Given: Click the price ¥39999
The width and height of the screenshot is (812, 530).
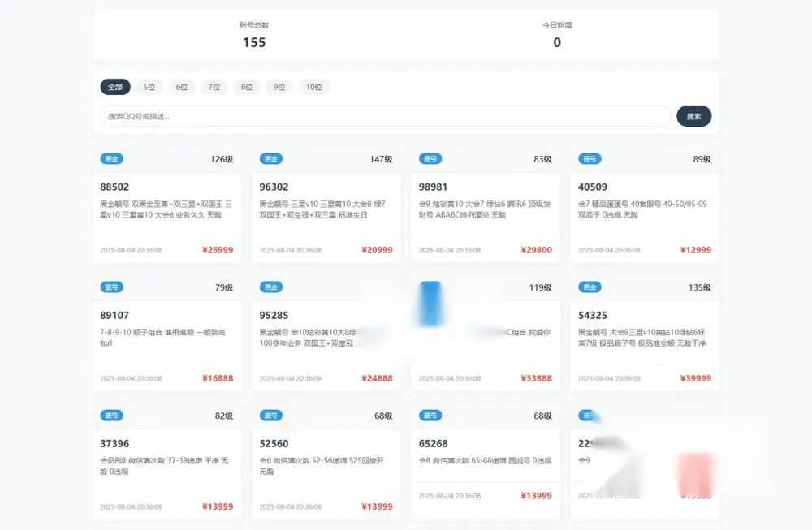Looking at the screenshot, I should (696, 378).
